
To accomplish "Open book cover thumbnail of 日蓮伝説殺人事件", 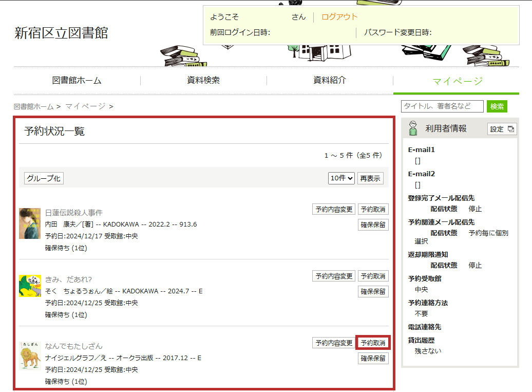I will point(30,223).
